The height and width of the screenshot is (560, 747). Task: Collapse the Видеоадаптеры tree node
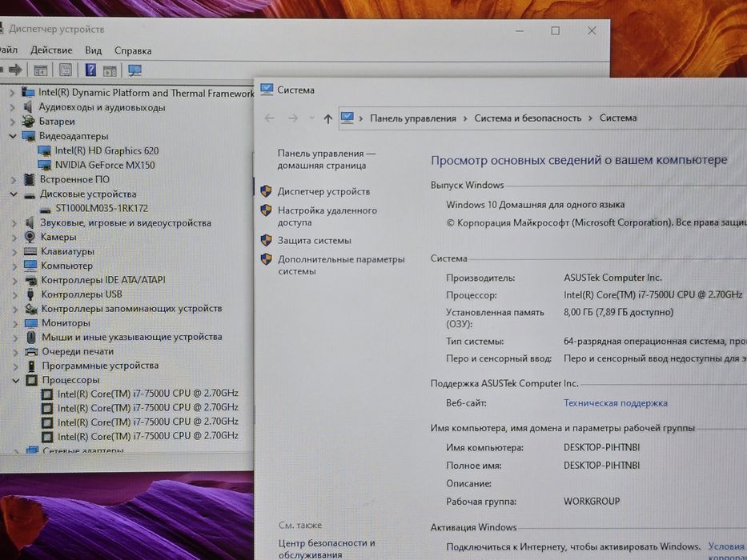pos(13,136)
